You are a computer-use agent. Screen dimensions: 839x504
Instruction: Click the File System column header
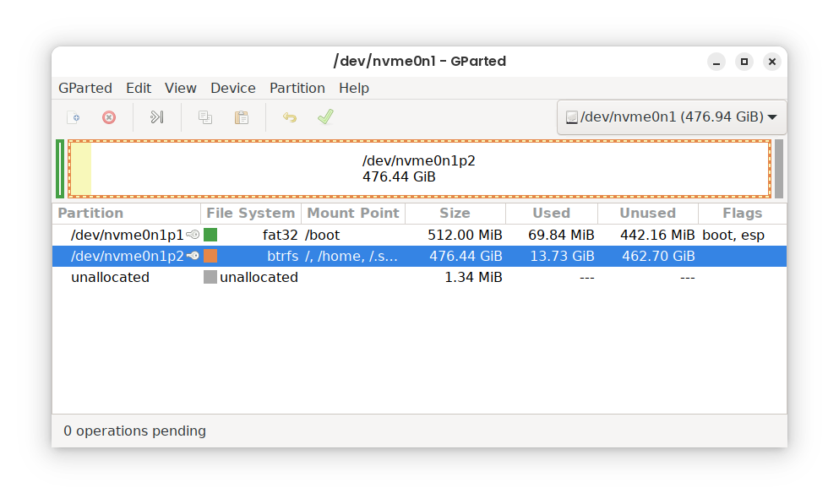pyautogui.click(x=251, y=214)
